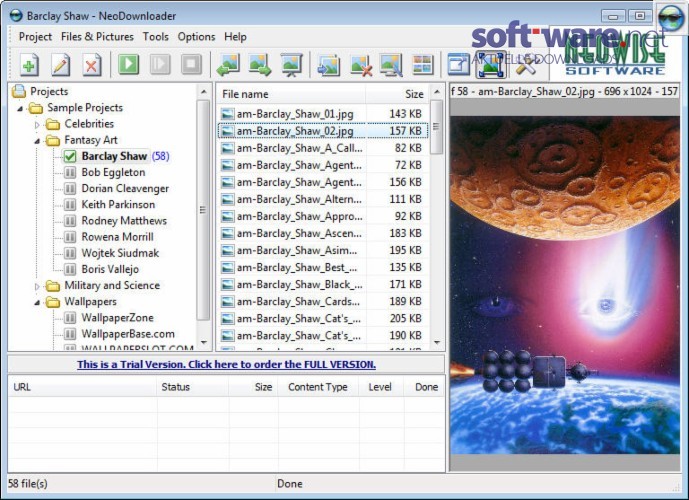Select the Rodney Matthews project

click(124, 221)
